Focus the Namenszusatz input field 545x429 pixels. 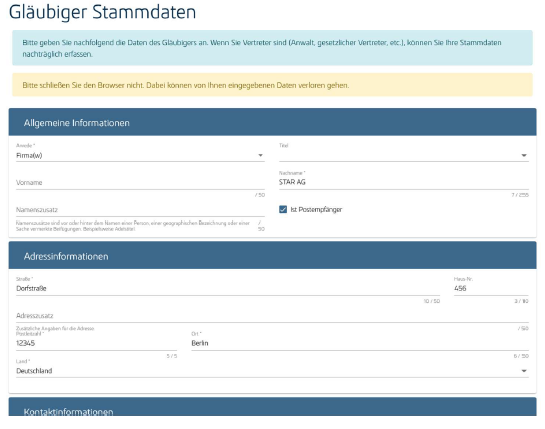[x=140, y=210]
